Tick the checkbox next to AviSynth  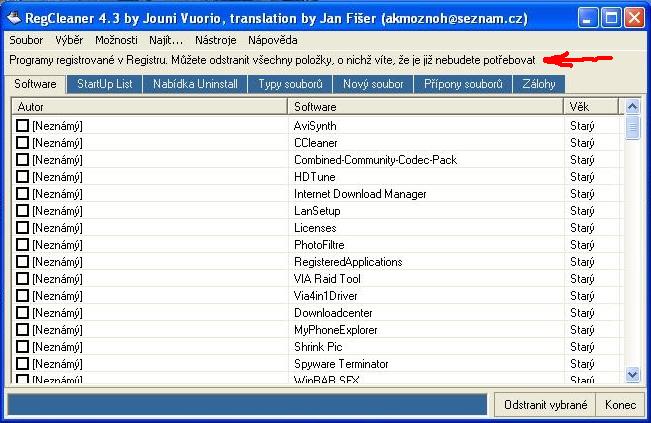tap(22, 126)
